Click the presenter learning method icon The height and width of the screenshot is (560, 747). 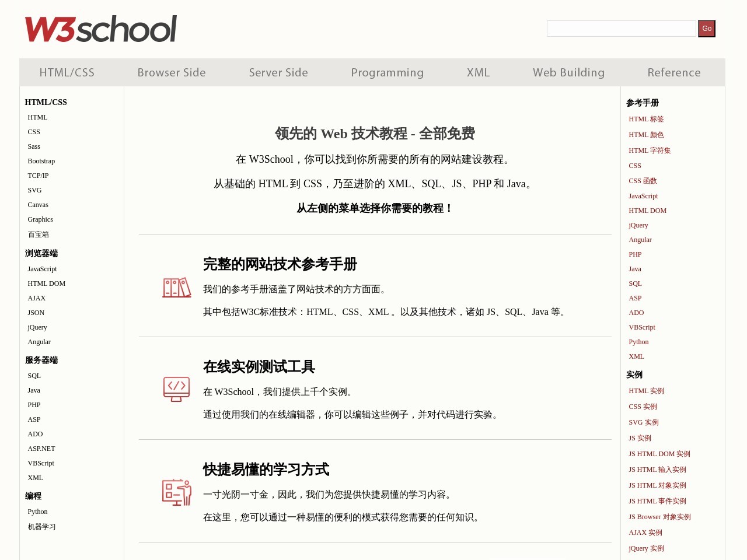point(177,492)
